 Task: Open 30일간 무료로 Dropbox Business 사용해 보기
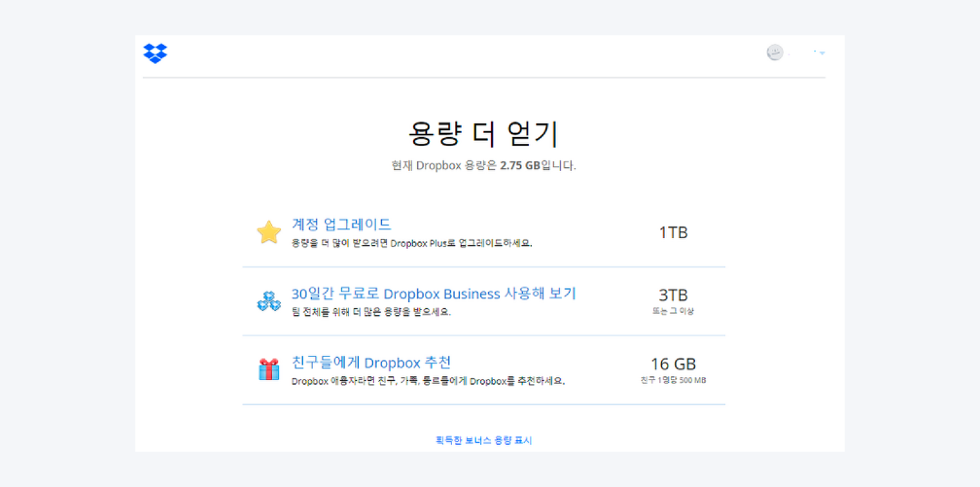pos(433,293)
